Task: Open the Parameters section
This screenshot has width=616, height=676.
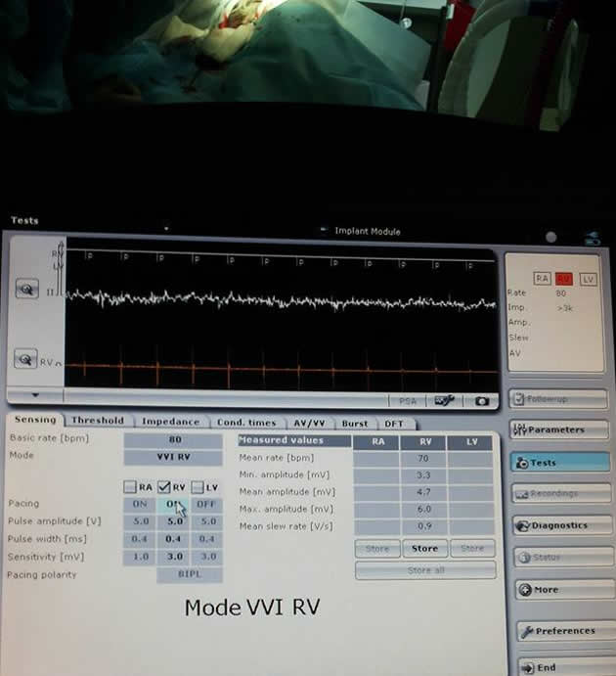Action: coord(559,429)
